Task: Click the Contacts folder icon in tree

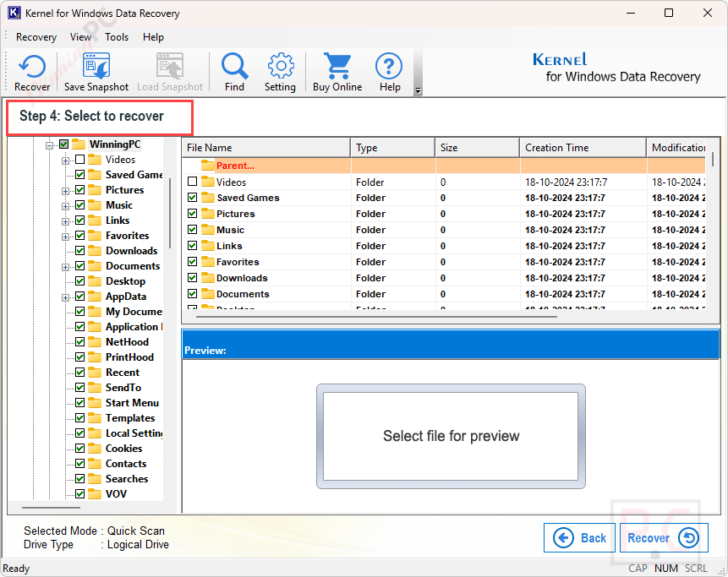Action: [95, 464]
